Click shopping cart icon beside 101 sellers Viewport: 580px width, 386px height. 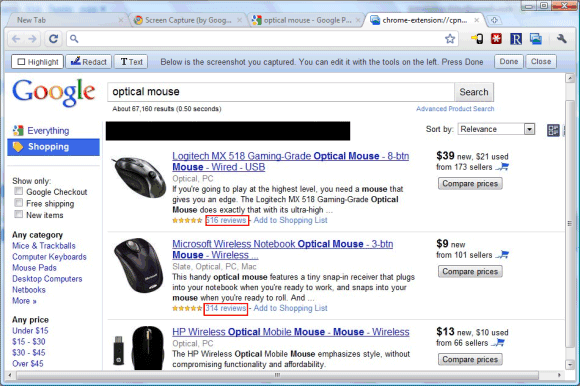tap(503, 255)
